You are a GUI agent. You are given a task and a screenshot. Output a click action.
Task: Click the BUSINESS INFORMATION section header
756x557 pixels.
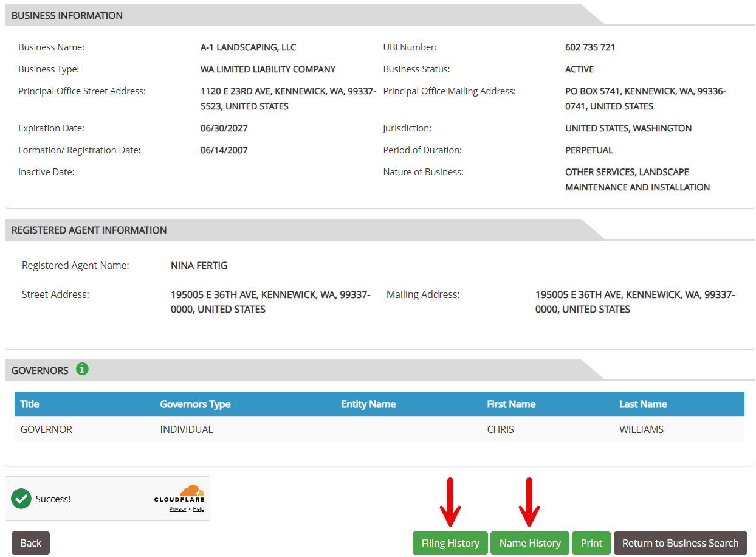[x=67, y=16]
